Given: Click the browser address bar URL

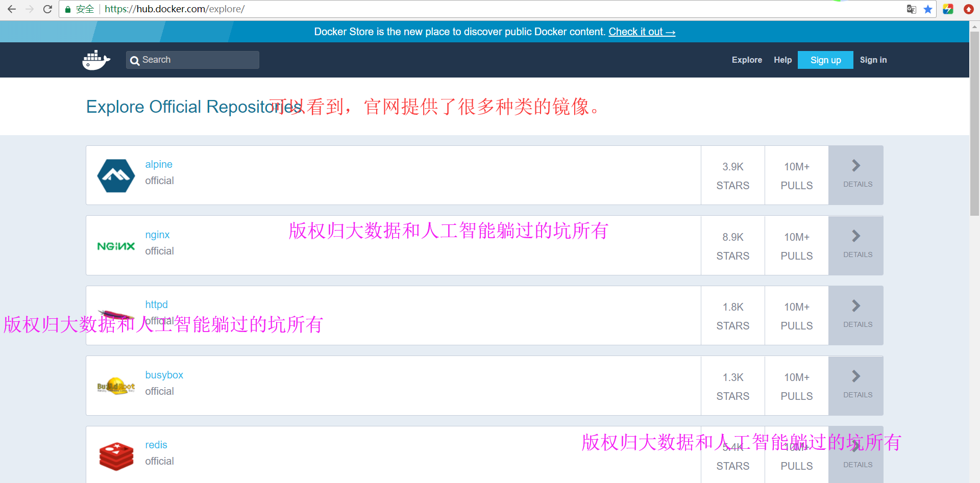Looking at the screenshot, I should 175,9.
